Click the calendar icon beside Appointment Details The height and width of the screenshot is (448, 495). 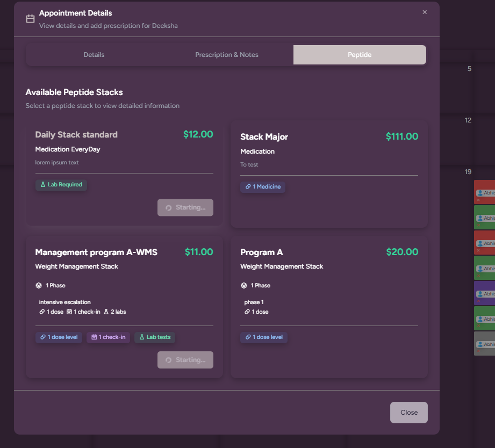(x=30, y=19)
